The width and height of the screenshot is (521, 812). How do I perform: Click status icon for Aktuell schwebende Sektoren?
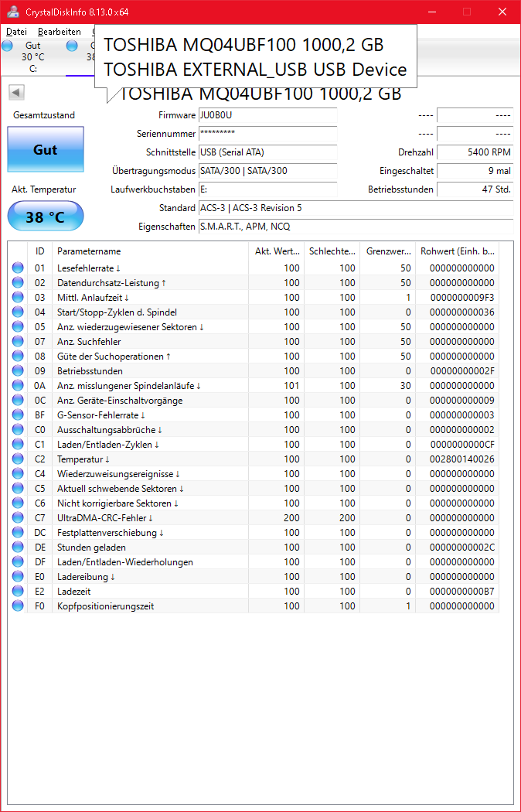[x=18, y=488]
